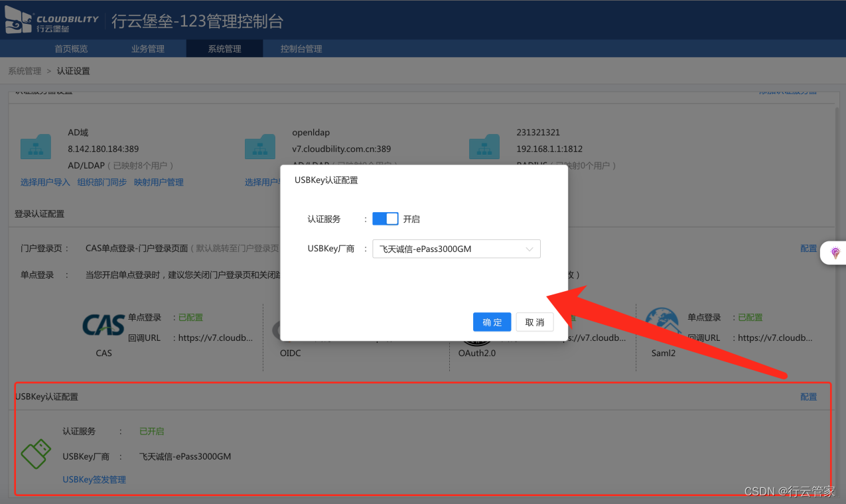
Task: Click the OIDC label
Action: pos(291,353)
